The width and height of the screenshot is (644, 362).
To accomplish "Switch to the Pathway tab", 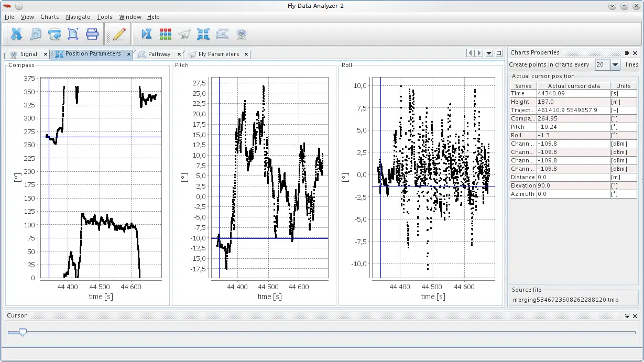I will coord(159,54).
